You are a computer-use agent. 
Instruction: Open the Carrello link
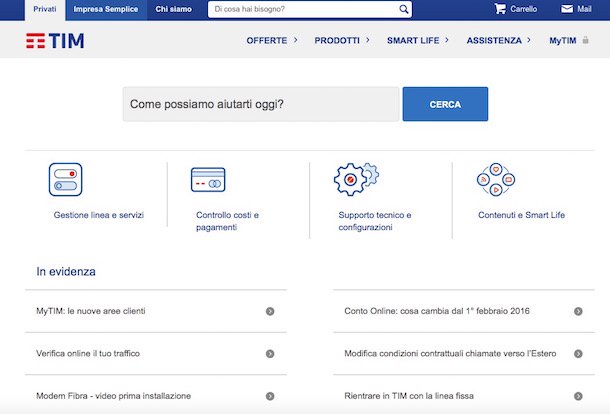(x=524, y=9)
